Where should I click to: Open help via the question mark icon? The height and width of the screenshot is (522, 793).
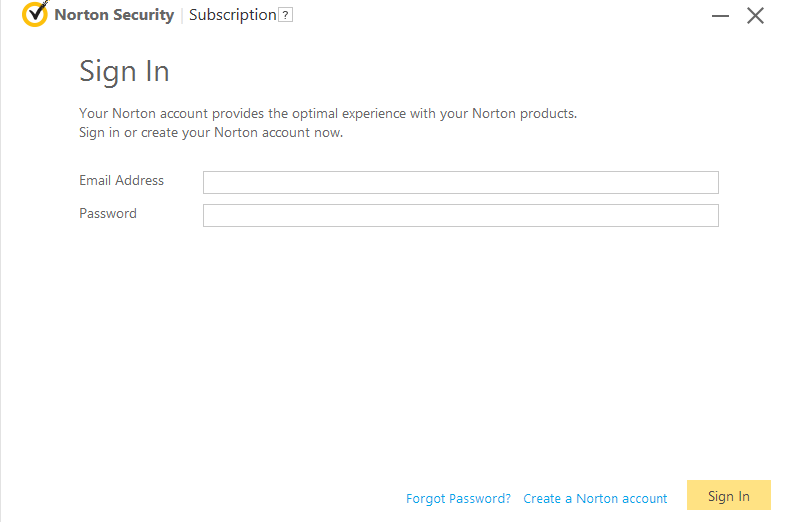pos(286,15)
